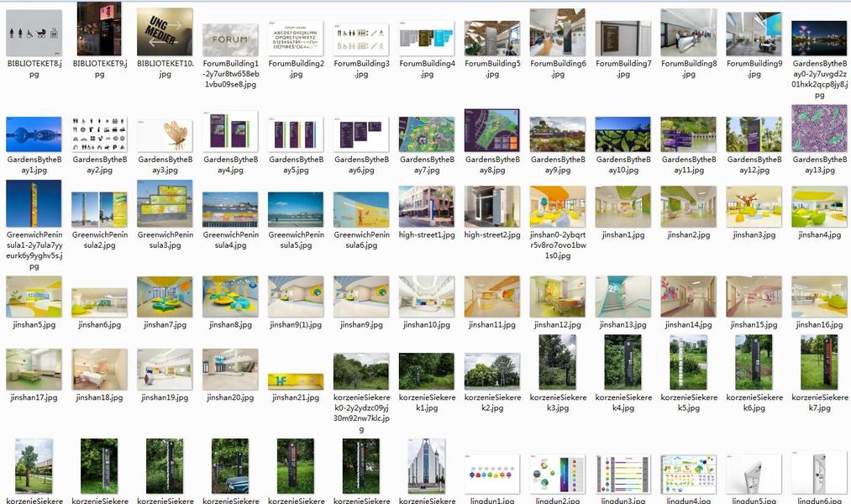Click the jinshan20.jpg file name
This screenshot has height=504, width=851.
coord(231,397)
